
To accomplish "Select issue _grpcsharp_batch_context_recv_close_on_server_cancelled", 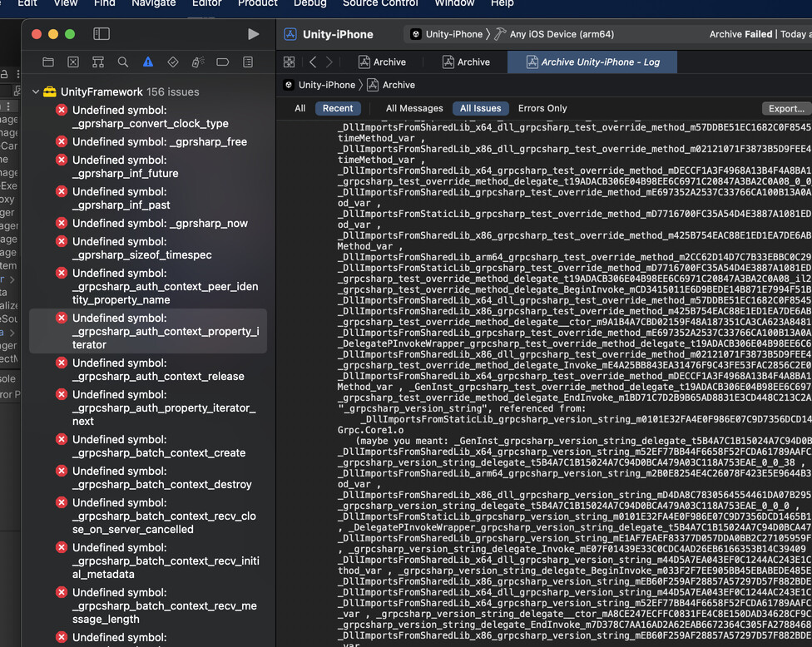I will coord(148,516).
